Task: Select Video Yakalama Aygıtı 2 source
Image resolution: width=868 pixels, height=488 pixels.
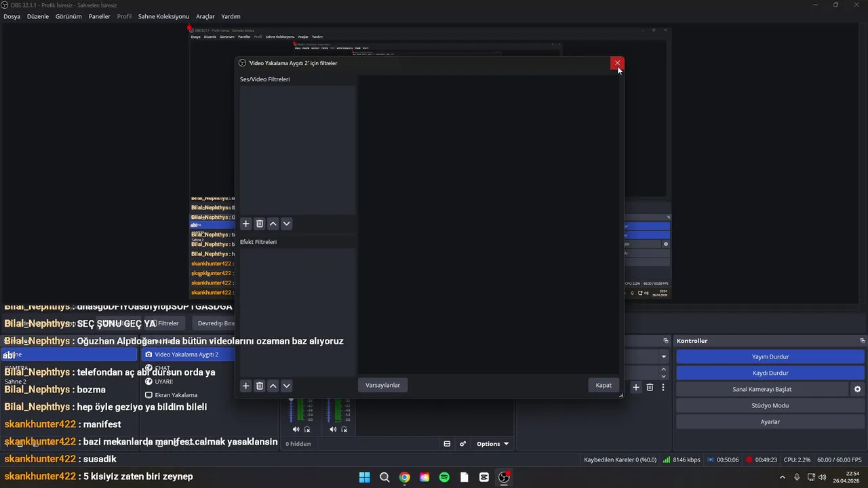Action: click(x=186, y=354)
